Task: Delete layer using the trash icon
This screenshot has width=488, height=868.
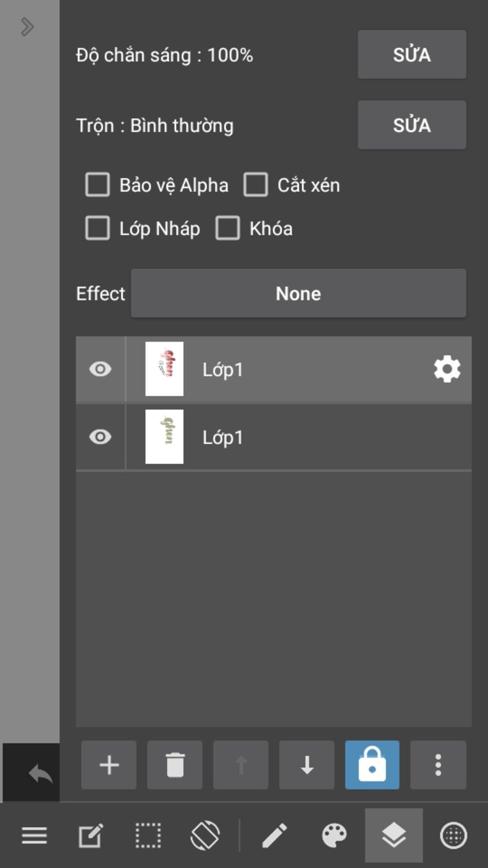Action: (x=175, y=765)
